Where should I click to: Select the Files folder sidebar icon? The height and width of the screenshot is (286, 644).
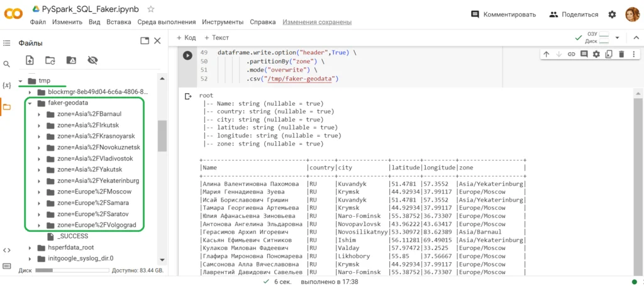click(x=6, y=107)
